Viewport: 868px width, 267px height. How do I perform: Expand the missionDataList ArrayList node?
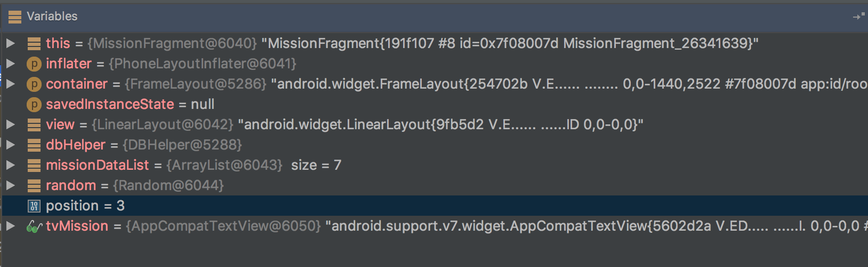click(10, 165)
